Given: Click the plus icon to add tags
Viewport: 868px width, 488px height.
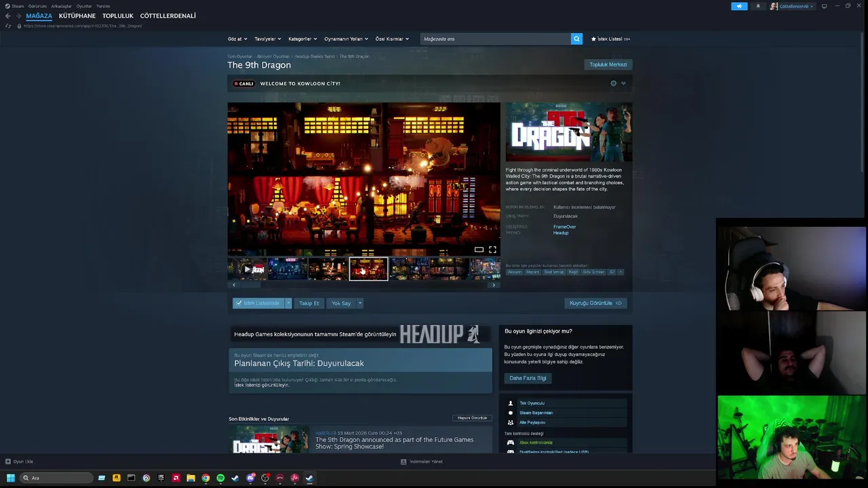Looking at the screenshot, I should 620,272.
